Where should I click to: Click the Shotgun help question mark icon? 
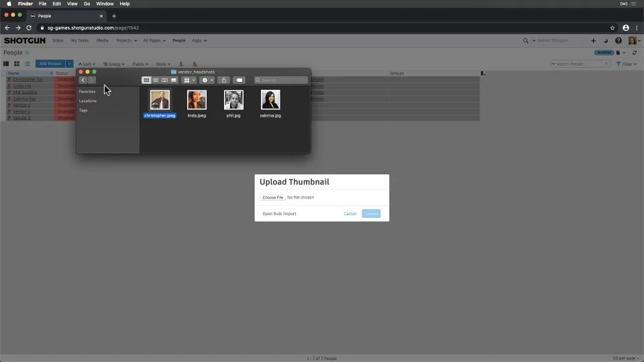(618, 41)
